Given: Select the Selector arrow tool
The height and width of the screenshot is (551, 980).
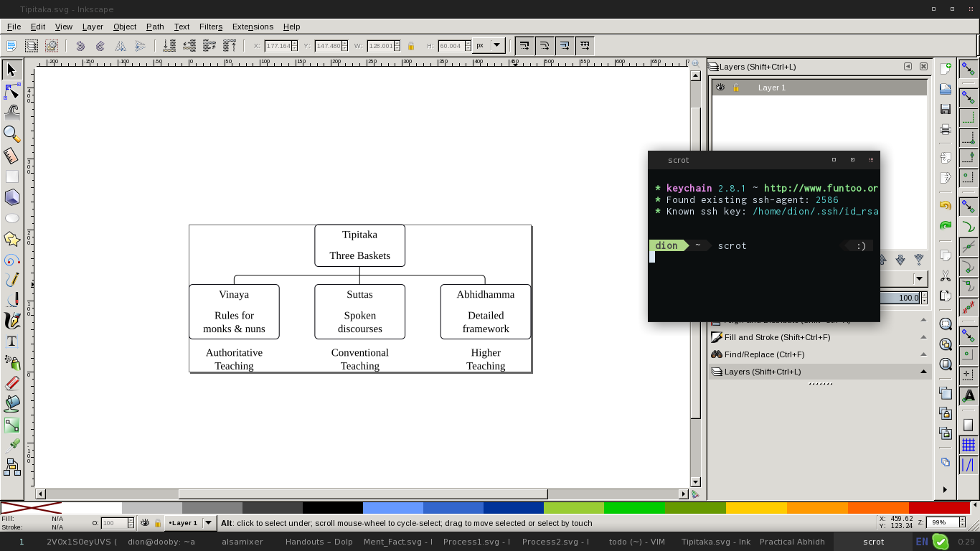Looking at the screenshot, I should [x=11, y=70].
